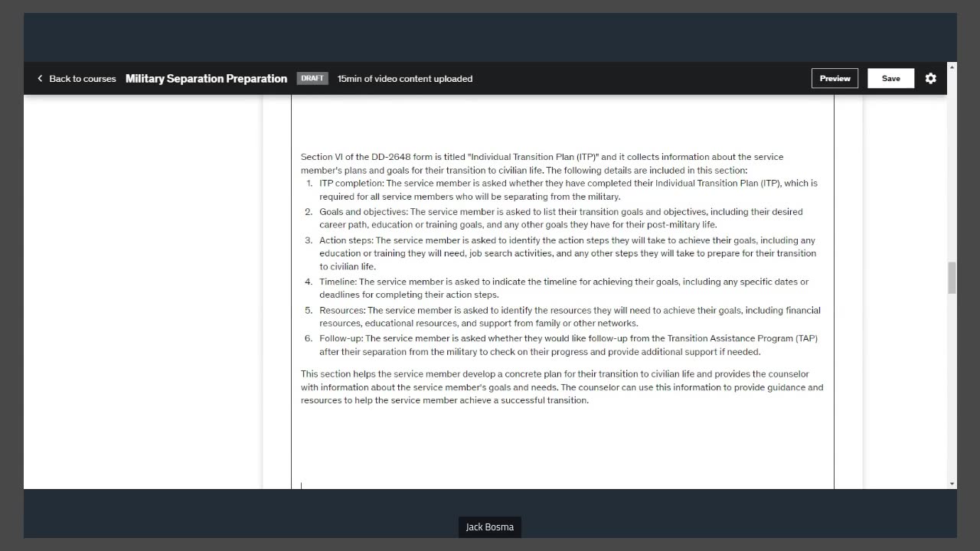Click the 'Goals and objectives' list item
This screenshot has width=980, height=551.
(561, 218)
